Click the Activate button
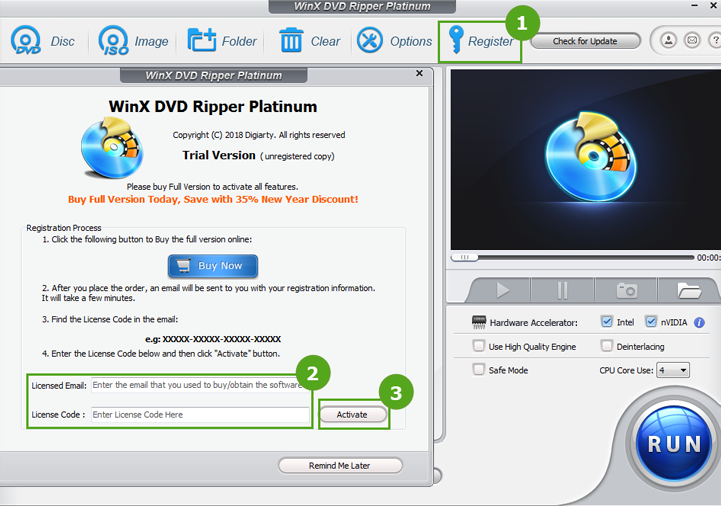This screenshot has width=721, height=506. click(353, 414)
